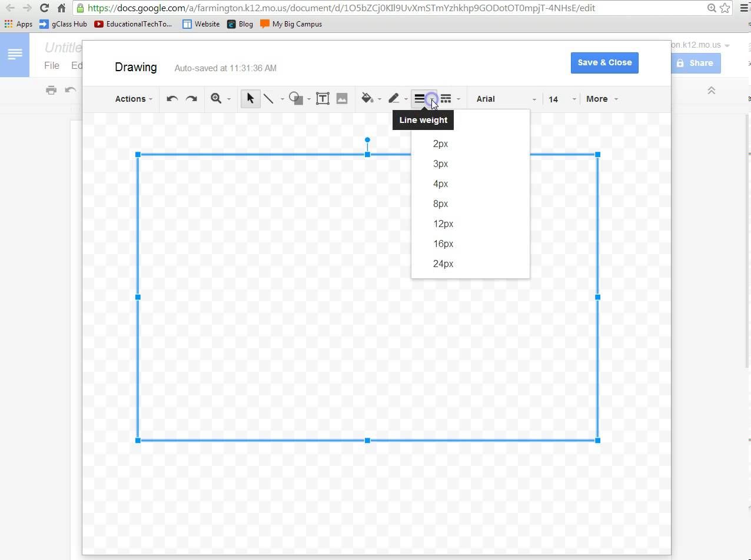Choose the Line tool icon

pyautogui.click(x=268, y=99)
